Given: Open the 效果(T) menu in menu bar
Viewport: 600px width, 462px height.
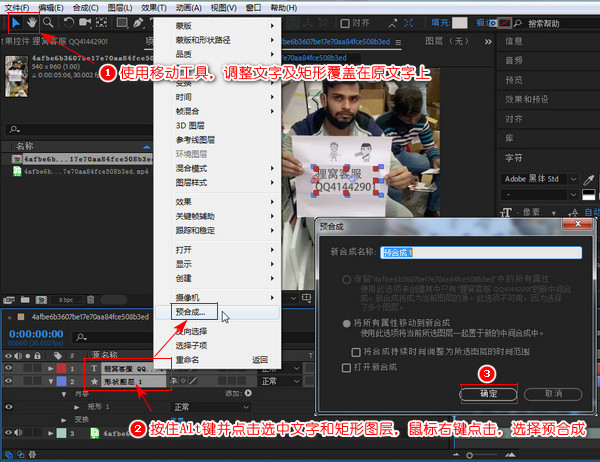Looking at the screenshot, I should 154,8.
